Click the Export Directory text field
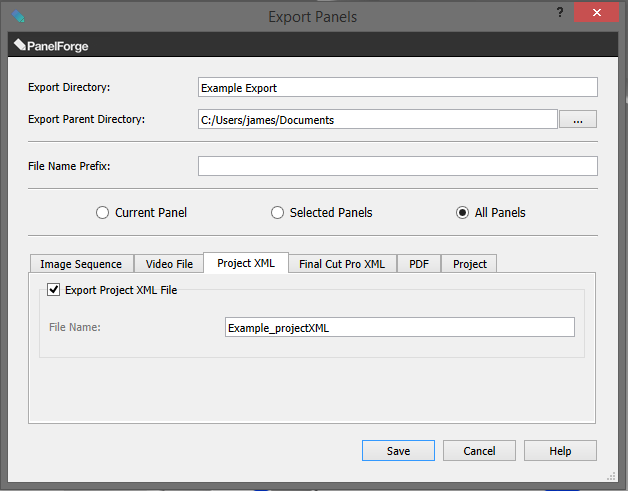The width and height of the screenshot is (628, 491). [397, 88]
